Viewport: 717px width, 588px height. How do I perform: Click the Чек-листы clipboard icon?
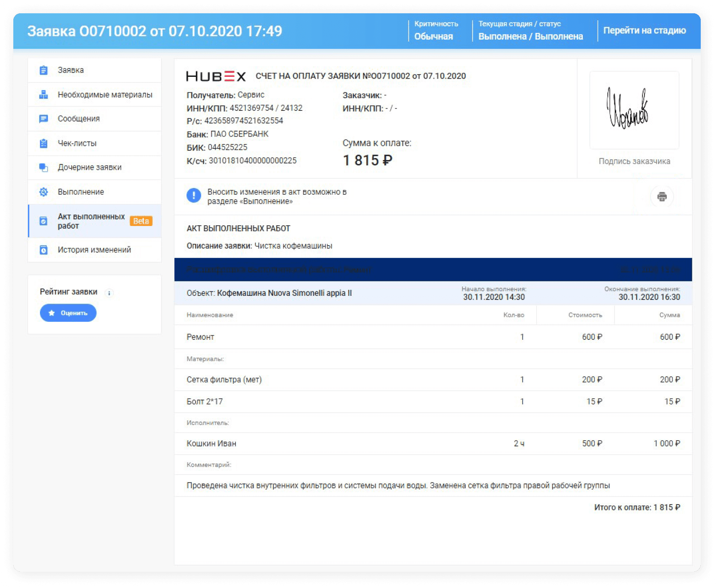[x=44, y=143]
